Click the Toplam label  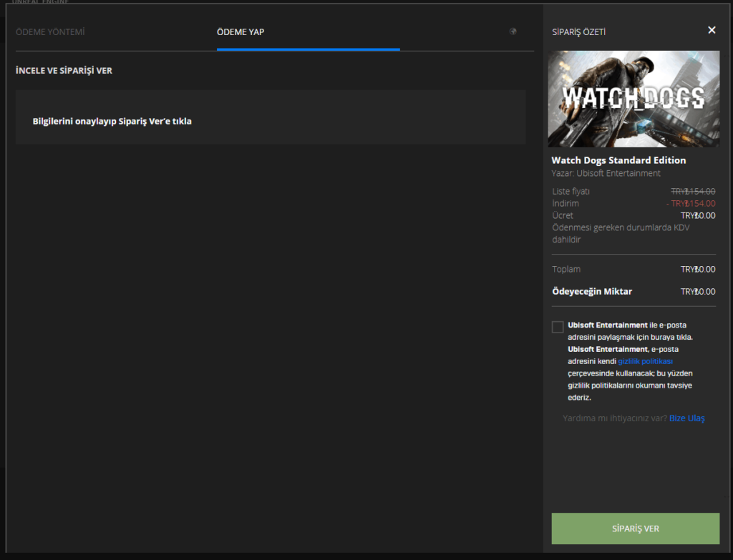(x=566, y=269)
